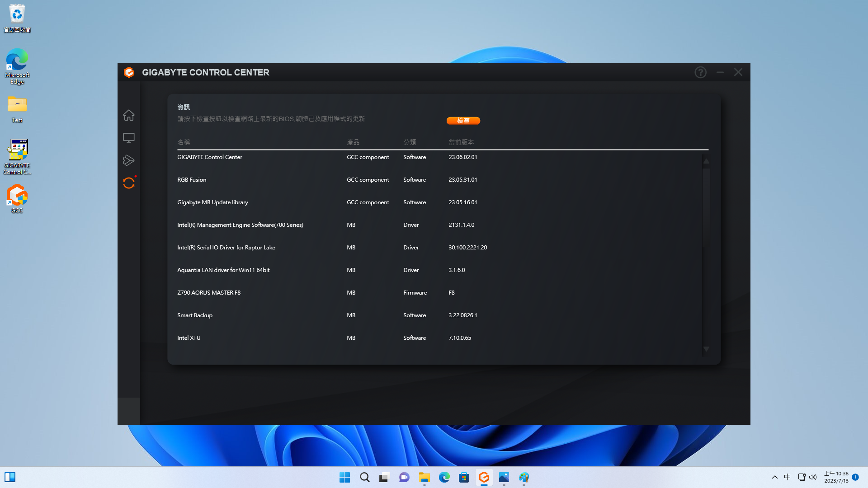
Task: Select GIGABYTE Control C... installer desktop icon
Action: (x=17, y=156)
